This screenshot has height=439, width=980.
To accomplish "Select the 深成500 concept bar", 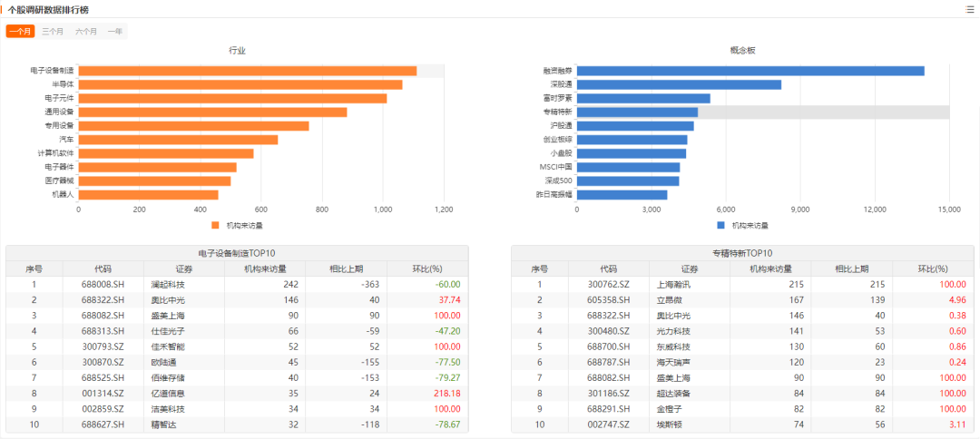I will (x=628, y=180).
